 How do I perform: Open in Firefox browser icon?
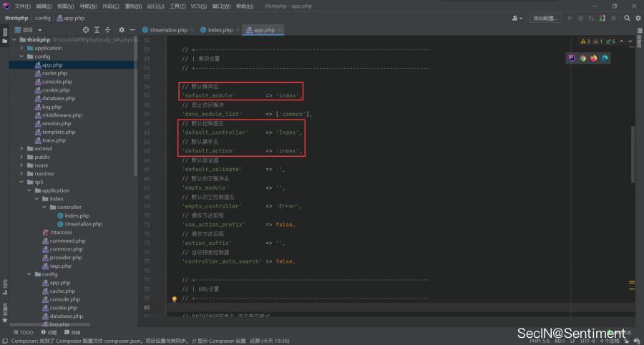(x=593, y=58)
